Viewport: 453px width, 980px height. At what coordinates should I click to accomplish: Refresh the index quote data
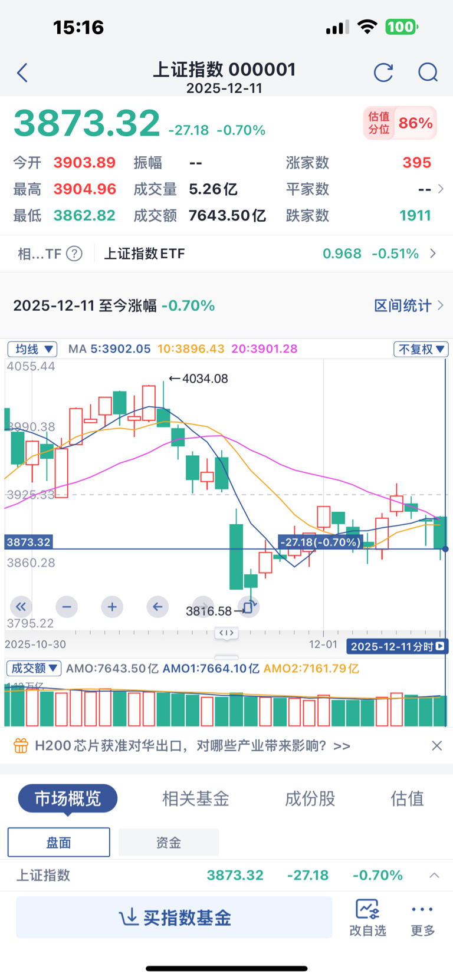click(383, 73)
